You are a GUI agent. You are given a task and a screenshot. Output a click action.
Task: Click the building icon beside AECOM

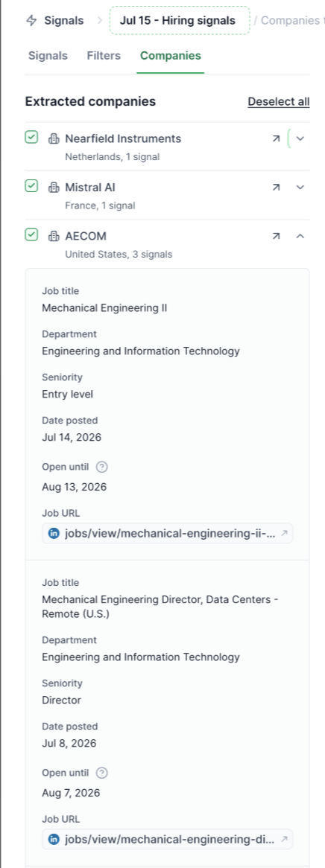coord(54,236)
